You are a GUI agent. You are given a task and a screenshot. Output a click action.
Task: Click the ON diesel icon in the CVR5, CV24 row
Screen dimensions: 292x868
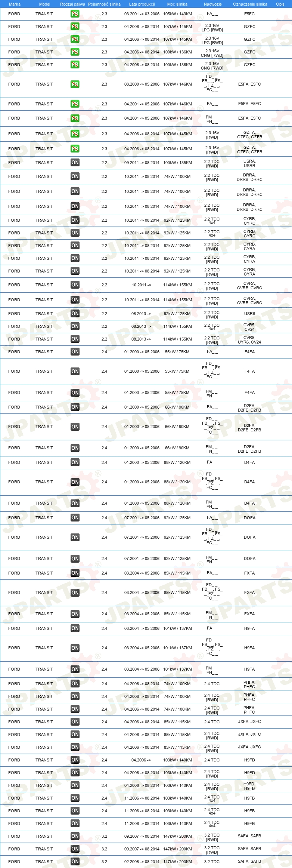pos(75,326)
